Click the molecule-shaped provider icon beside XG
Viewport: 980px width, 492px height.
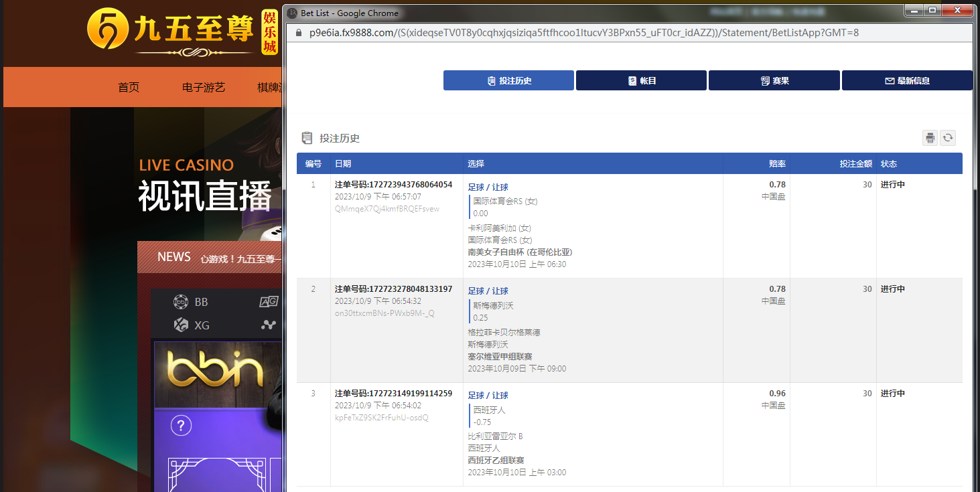(269, 325)
